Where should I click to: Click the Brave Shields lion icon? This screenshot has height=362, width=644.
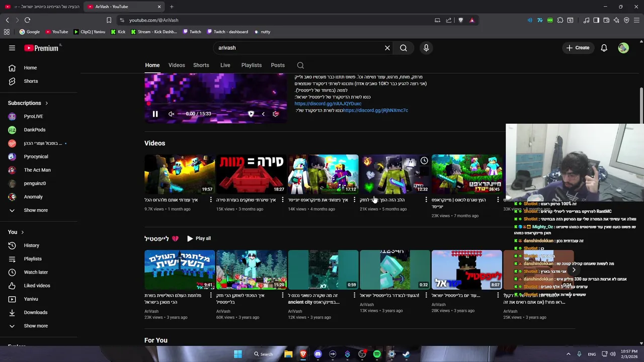[460, 20]
